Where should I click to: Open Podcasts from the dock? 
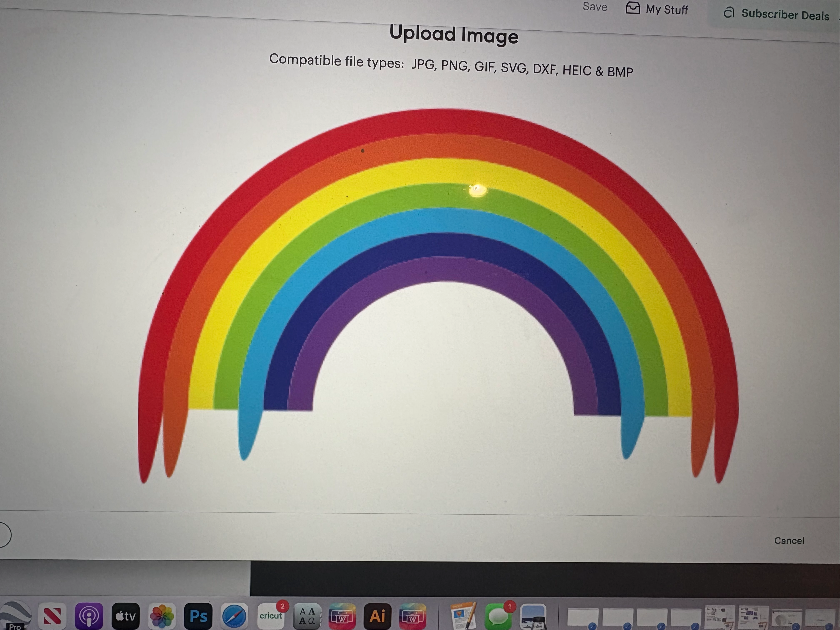(89, 616)
